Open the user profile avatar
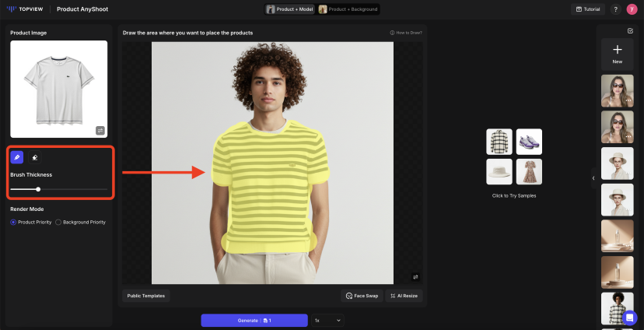644x330 pixels. [632, 9]
